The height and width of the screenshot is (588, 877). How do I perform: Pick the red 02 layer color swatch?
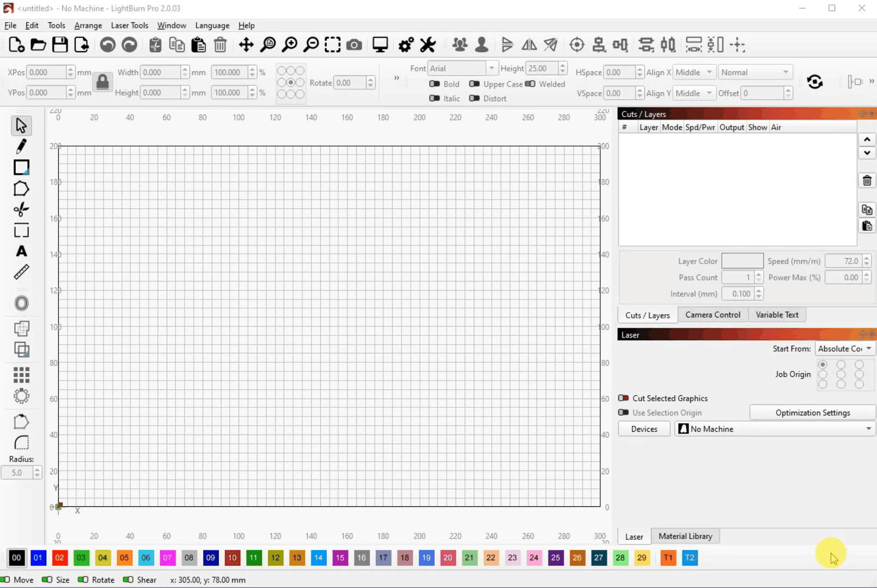[x=59, y=558]
